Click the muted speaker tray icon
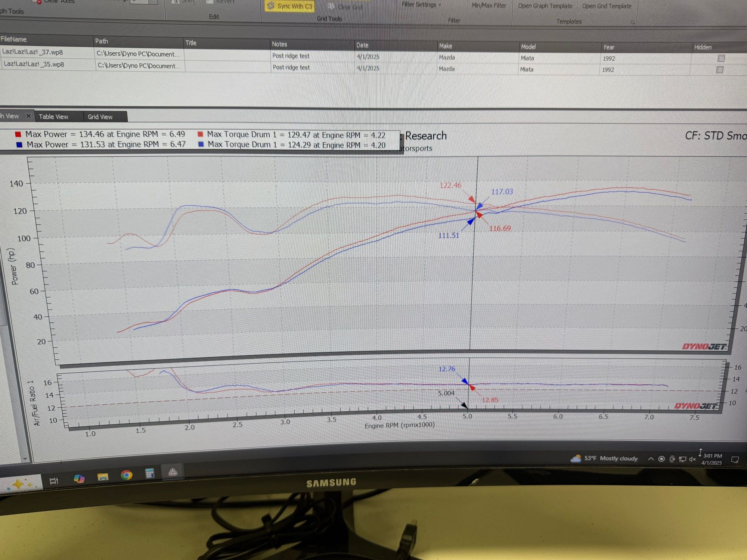The width and height of the screenshot is (747, 560). 692,459
